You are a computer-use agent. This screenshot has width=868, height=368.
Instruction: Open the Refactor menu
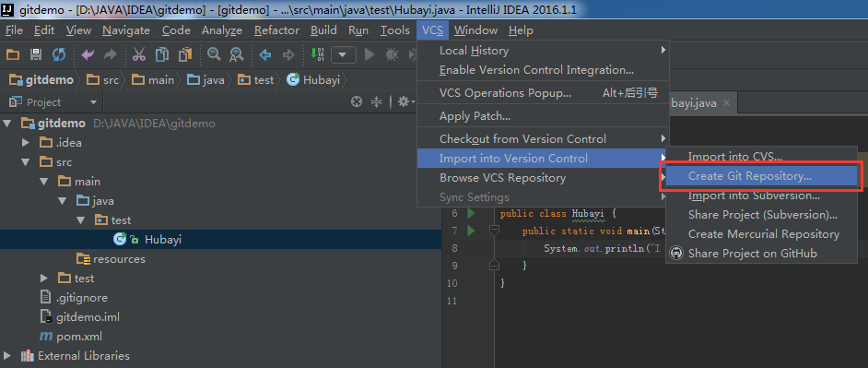pos(276,30)
